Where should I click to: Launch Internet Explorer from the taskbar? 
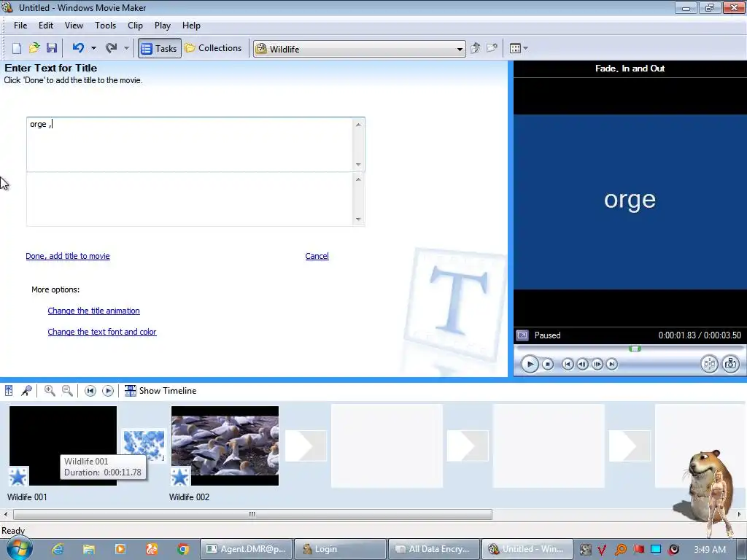pos(58,549)
